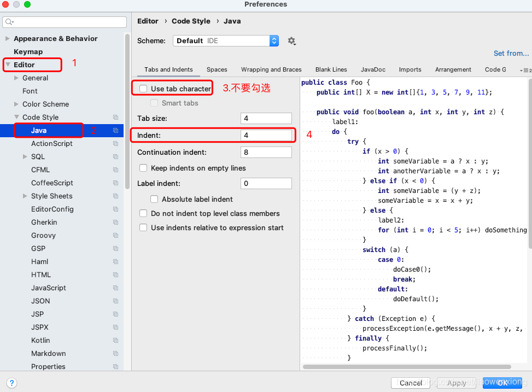Image resolution: width=532 pixels, height=392 pixels.
Task: Expand the General subtree
Action: pyautogui.click(x=16, y=78)
